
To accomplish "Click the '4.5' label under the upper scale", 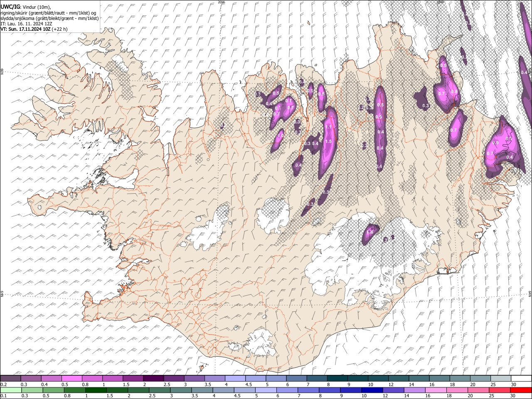I will pos(249,384).
